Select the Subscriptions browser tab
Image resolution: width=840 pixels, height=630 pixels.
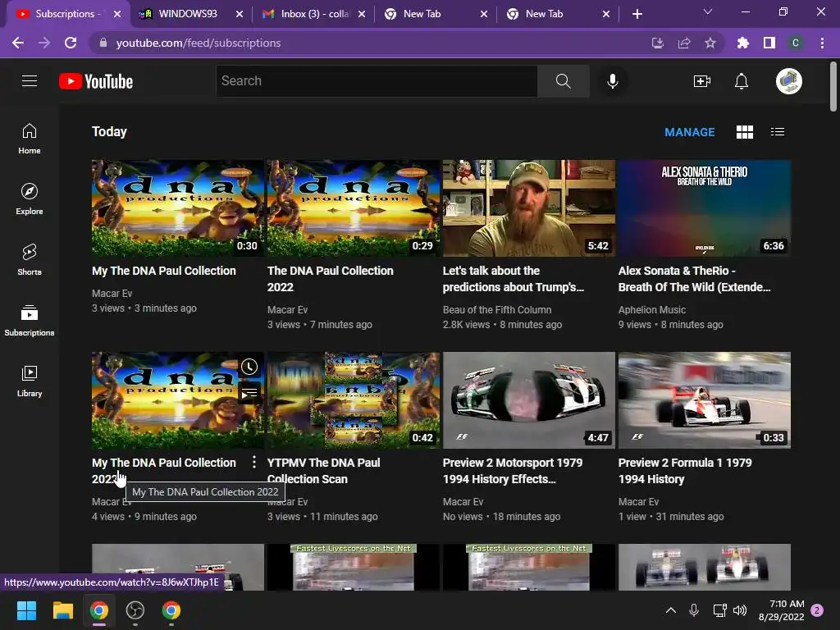(x=67, y=14)
